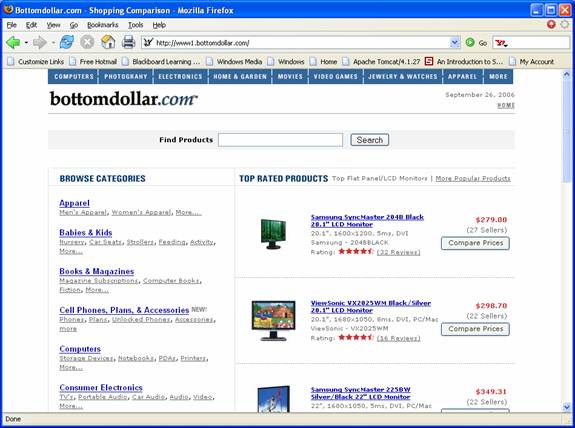This screenshot has width=575, height=428.
Task: Click the Firefox Back arrow button
Action: pos(13,43)
